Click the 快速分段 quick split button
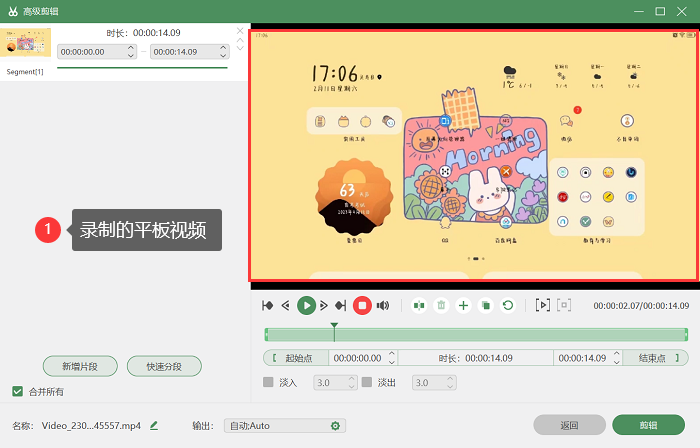Image resolution: width=700 pixels, height=448 pixels. (164, 366)
